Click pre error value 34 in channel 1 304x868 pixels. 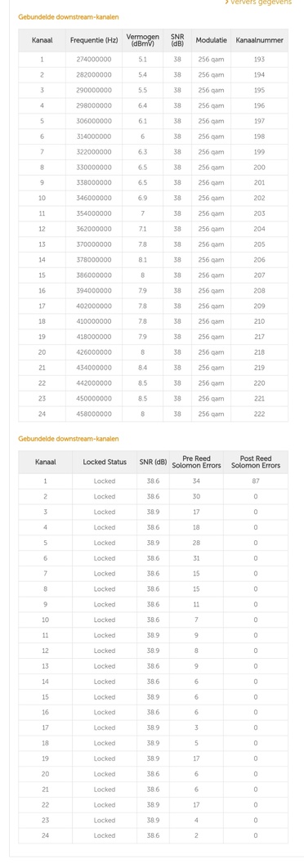196,481
